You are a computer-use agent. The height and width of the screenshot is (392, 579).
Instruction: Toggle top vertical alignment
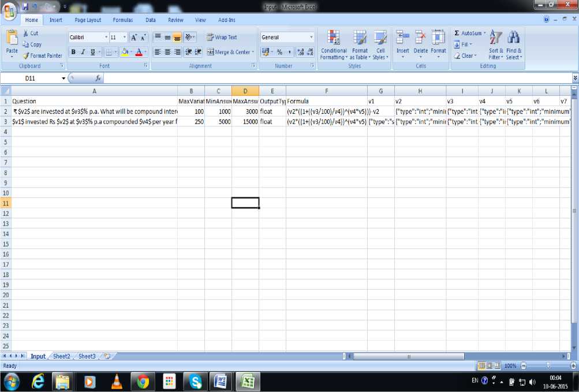[x=158, y=38]
